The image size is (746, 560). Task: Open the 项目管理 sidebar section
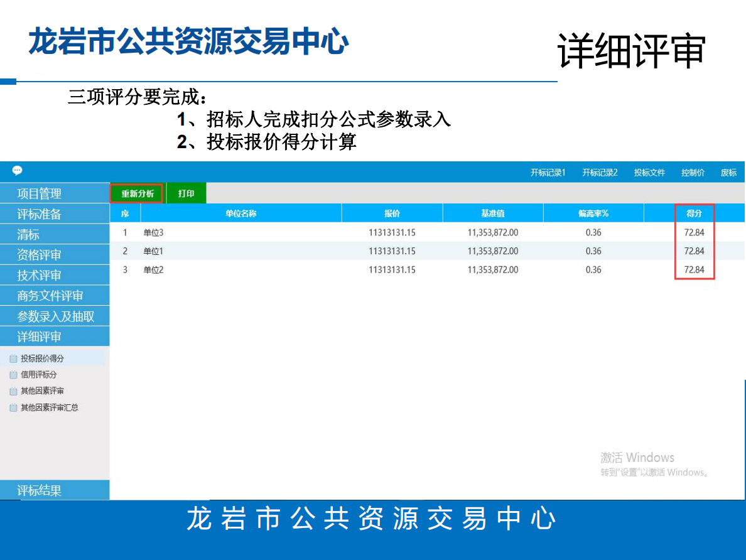[x=55, y=193]
